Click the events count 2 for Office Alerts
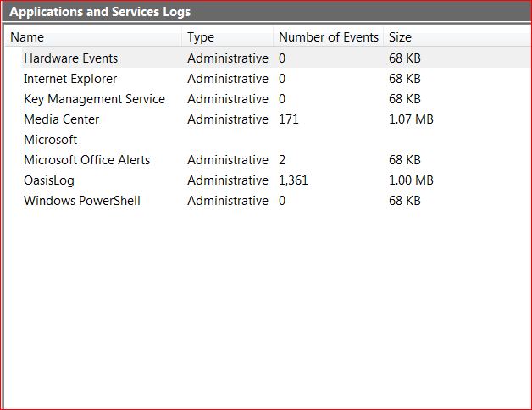532x410 pixels. point(282,160)
